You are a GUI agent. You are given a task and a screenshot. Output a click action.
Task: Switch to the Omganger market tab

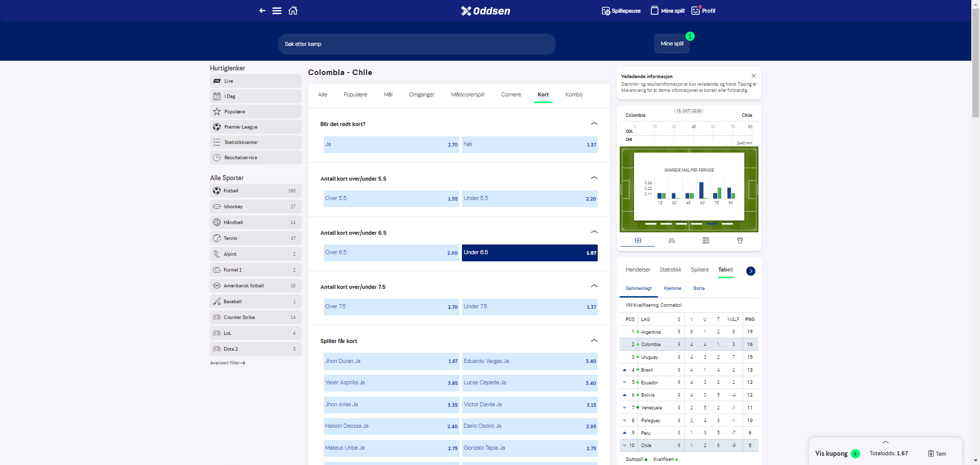click(422, 94)
